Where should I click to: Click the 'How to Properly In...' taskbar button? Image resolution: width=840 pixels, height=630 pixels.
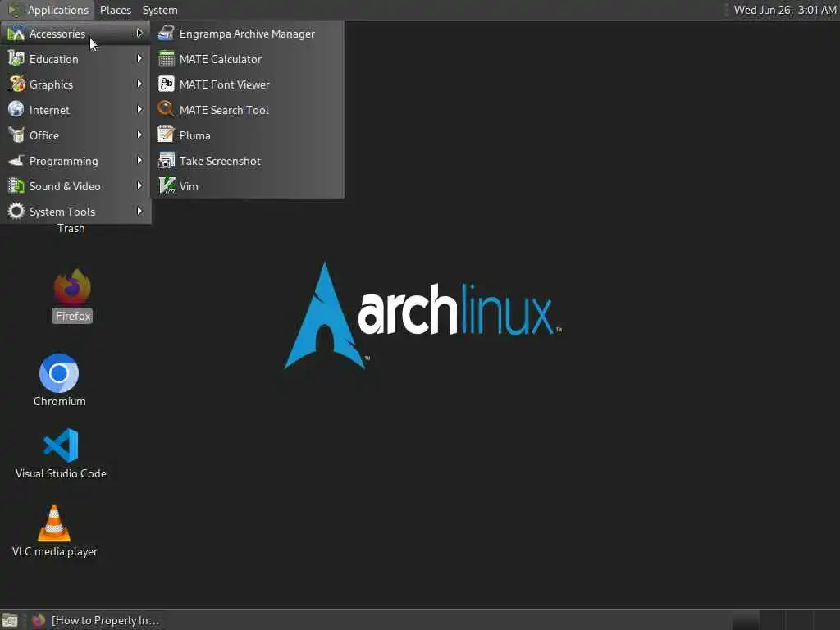(95, 620)
